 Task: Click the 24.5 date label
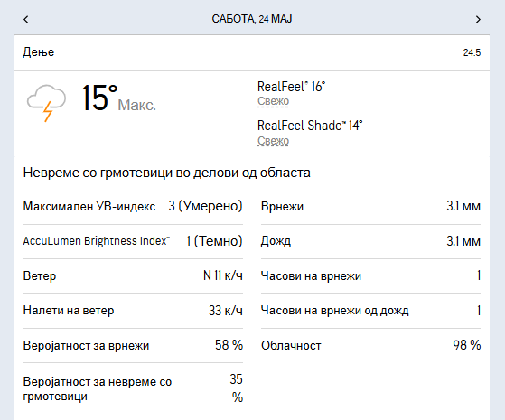click(472, 52)
